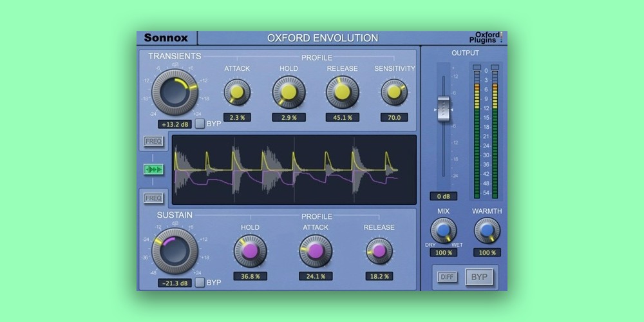
Task: Click the Sonnox logo
Action: coord(166,38)
